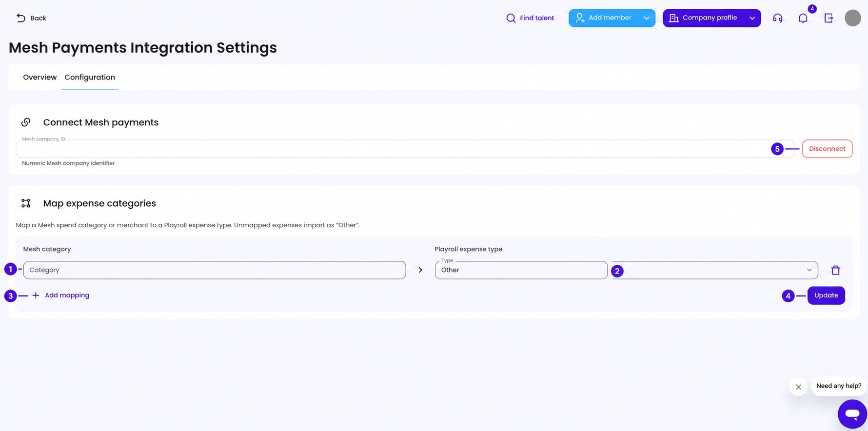The height and width of the screenshot is (431, 868).
Task: Open the user avatar menu
Action: pos(853,18)
